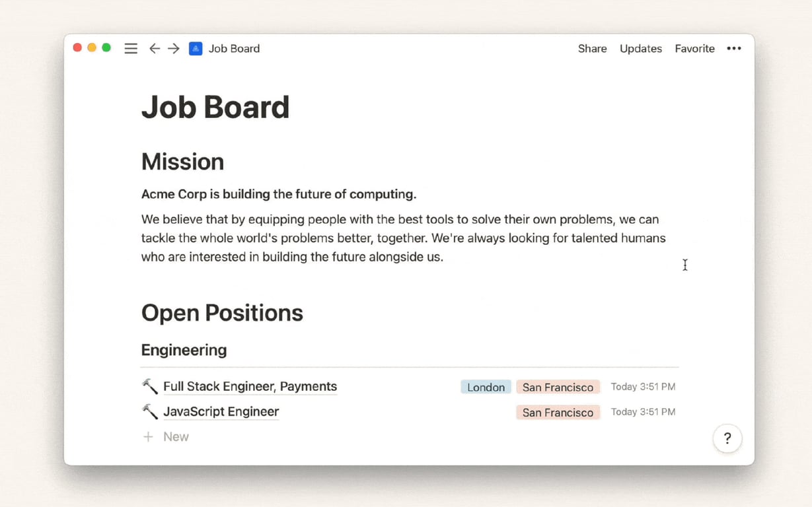The height and width of the screenshot is (507, 812).
Task: Click the Engineering section heading
Action: (184, 350)
